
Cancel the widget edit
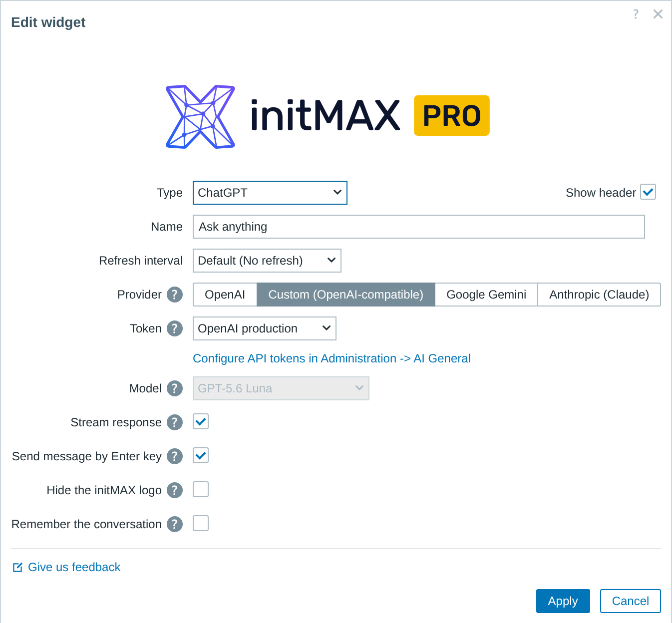(x=631, y=601)
